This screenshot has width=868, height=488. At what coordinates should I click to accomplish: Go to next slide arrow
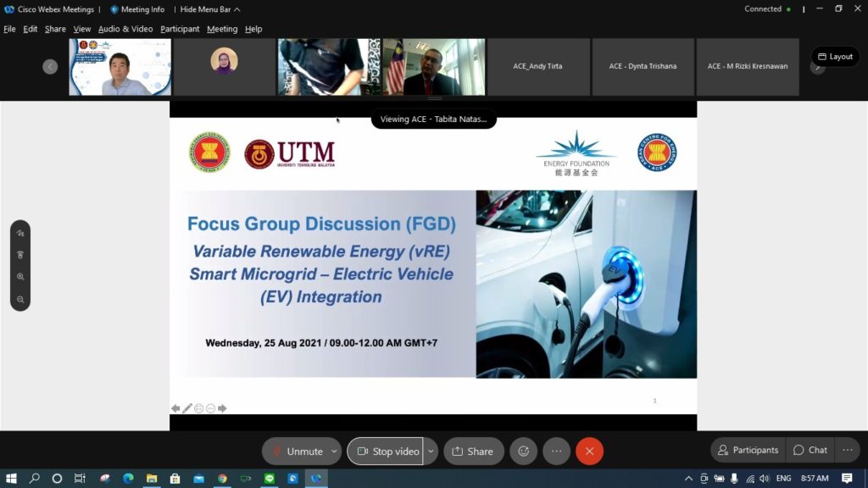(222, 408)
